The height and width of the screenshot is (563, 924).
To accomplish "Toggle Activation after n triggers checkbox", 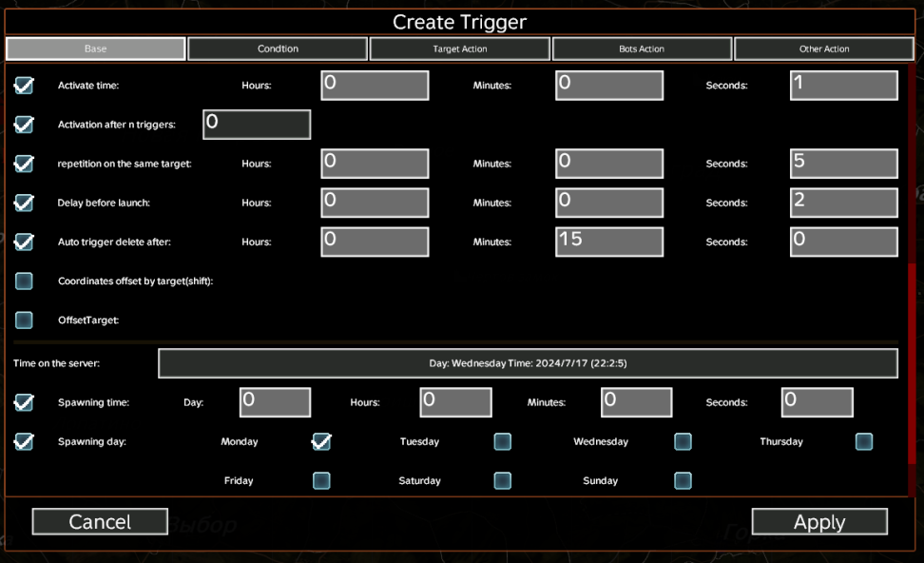I will click(x=24, y=125).
